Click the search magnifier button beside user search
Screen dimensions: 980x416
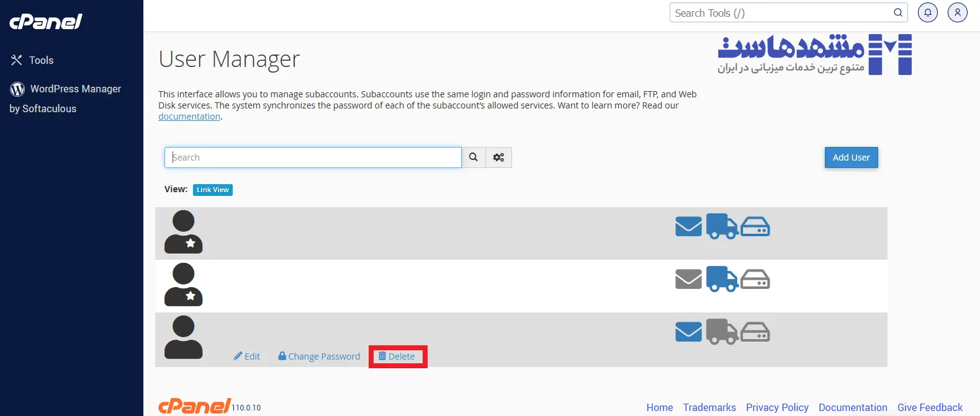coord(474,157)
